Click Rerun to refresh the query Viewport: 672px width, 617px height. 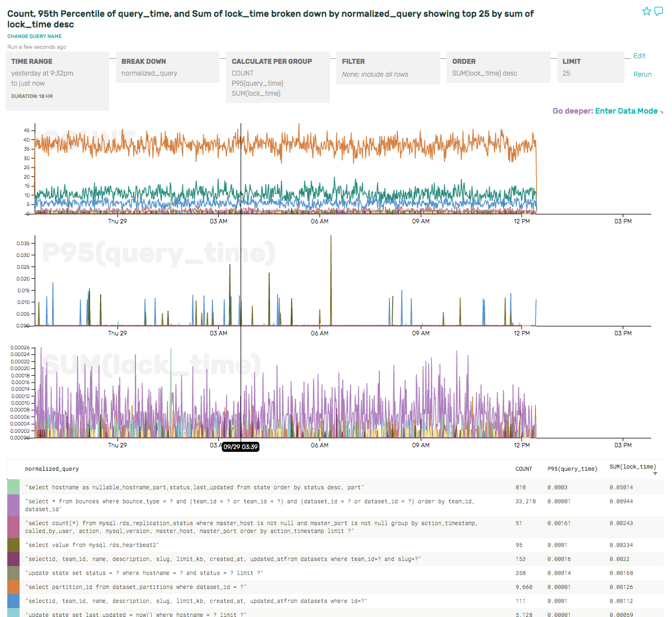click(642, 74)
